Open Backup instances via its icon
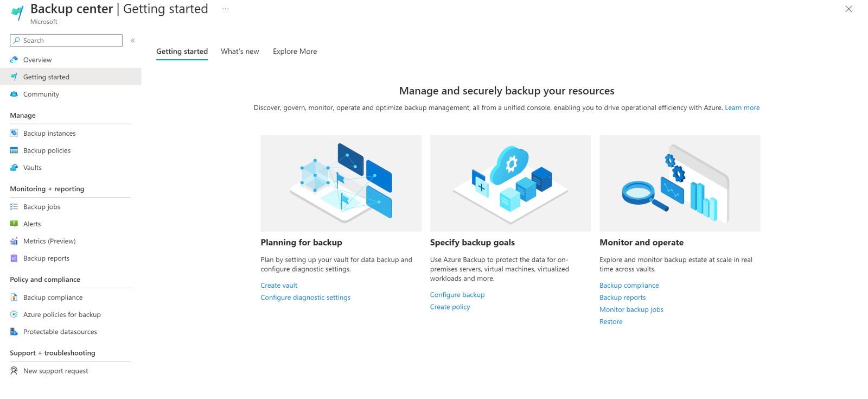Image resolution: width=868 pixels, height=399 pixels. point(14,133)
